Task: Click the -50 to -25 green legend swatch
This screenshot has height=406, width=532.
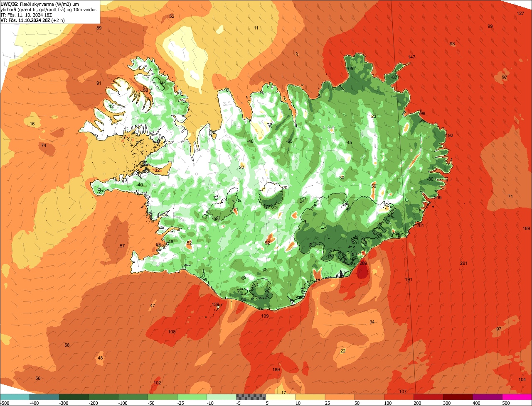Action: click(x=162, y=397)
